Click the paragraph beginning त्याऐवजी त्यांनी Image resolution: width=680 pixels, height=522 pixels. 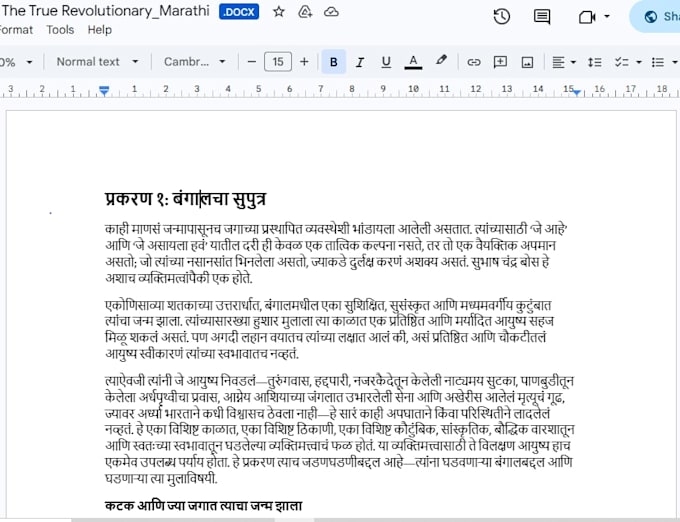tap(340, 430)
